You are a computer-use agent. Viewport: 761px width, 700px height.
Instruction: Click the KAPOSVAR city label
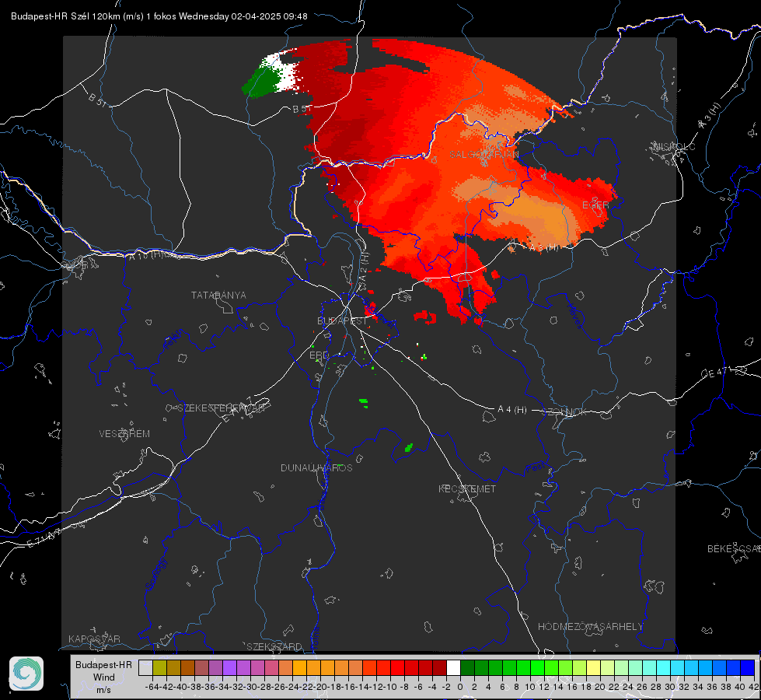coord(94,639)
